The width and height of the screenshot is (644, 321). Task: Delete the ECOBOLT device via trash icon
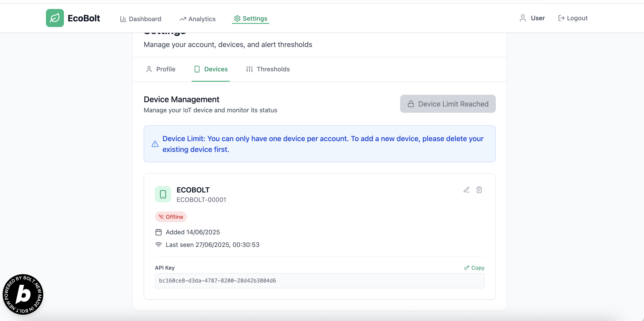pyautogui.click(x=479, y=190)
